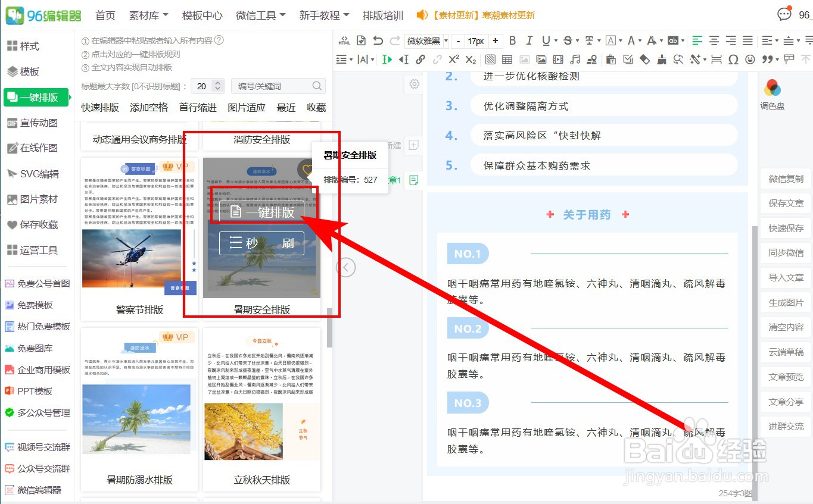Click 同步微信 button

click(x=786, y=252)
